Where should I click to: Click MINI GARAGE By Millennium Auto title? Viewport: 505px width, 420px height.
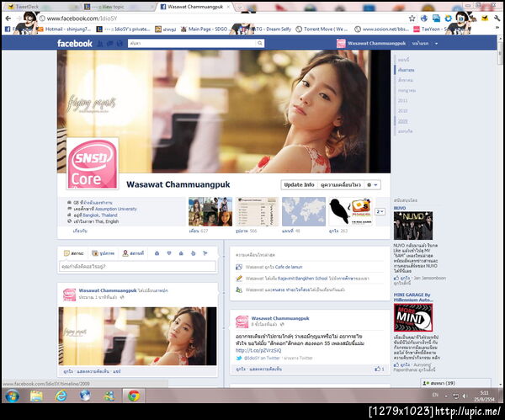coord(413,297)
